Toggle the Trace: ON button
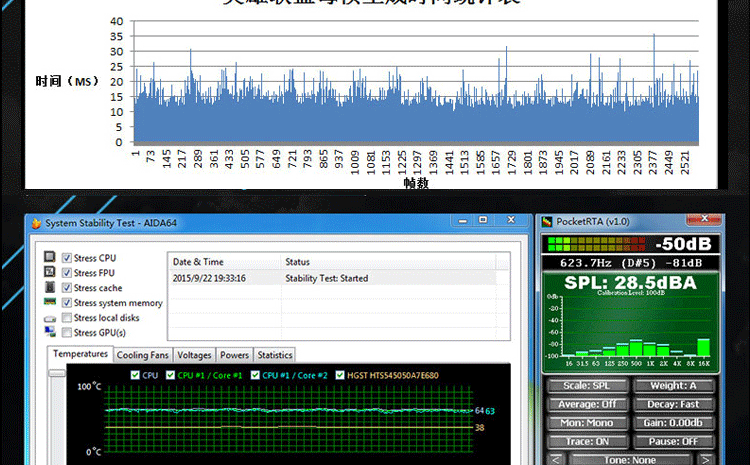 pyautogui.click(x=587, y=442)
